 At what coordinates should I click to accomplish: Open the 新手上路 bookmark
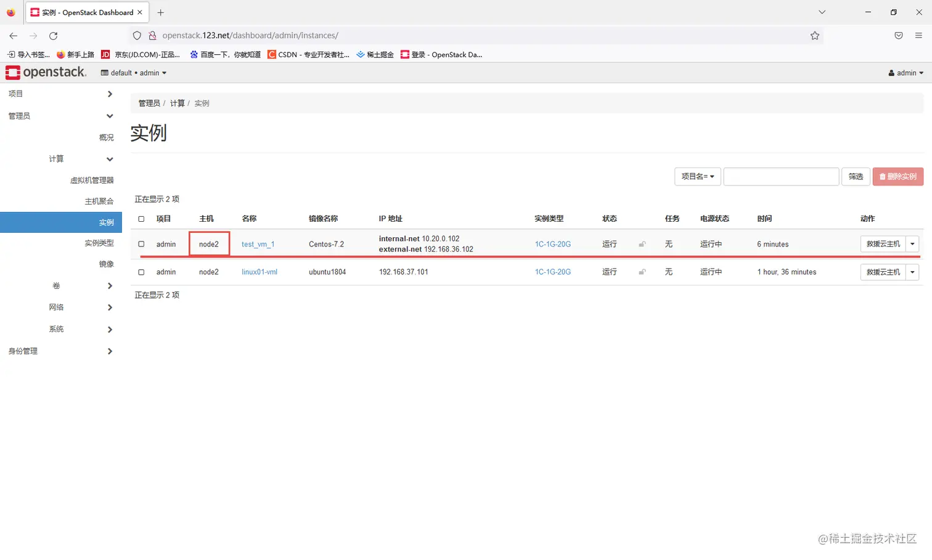point(75,55)
